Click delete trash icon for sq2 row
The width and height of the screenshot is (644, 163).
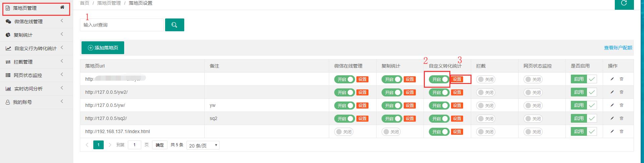[621, 118]
